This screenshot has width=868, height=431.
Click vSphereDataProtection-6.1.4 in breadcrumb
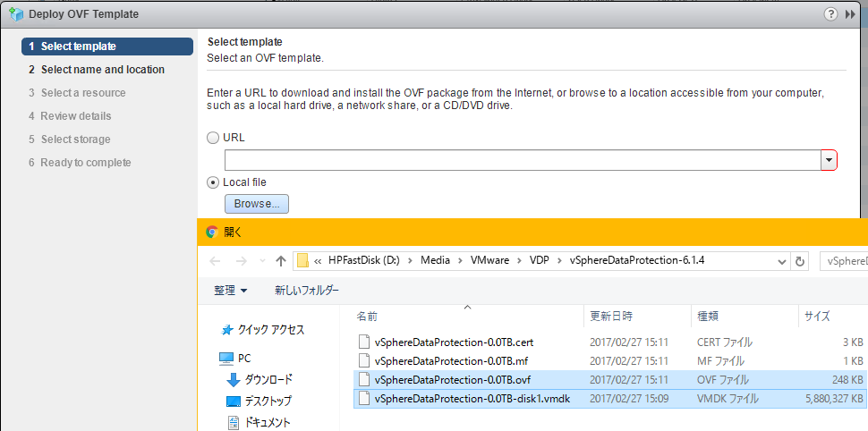(636, 260)
